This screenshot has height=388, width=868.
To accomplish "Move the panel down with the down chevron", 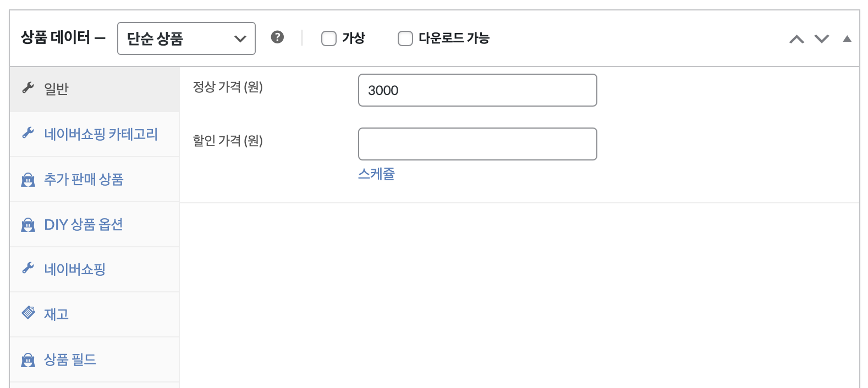I will point(822,39).
